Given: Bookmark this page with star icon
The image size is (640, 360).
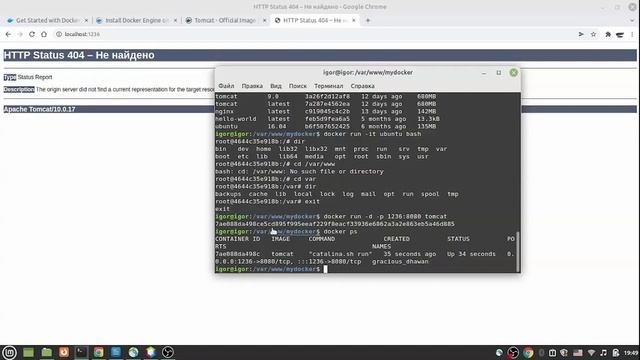Looking at the screenshot, I should tap(593, 35).
